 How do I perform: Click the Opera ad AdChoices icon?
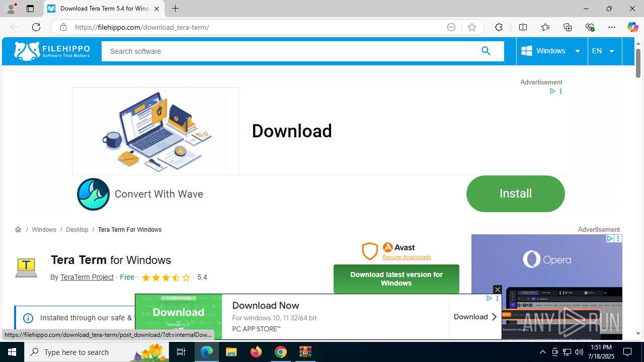click(610, 238)
